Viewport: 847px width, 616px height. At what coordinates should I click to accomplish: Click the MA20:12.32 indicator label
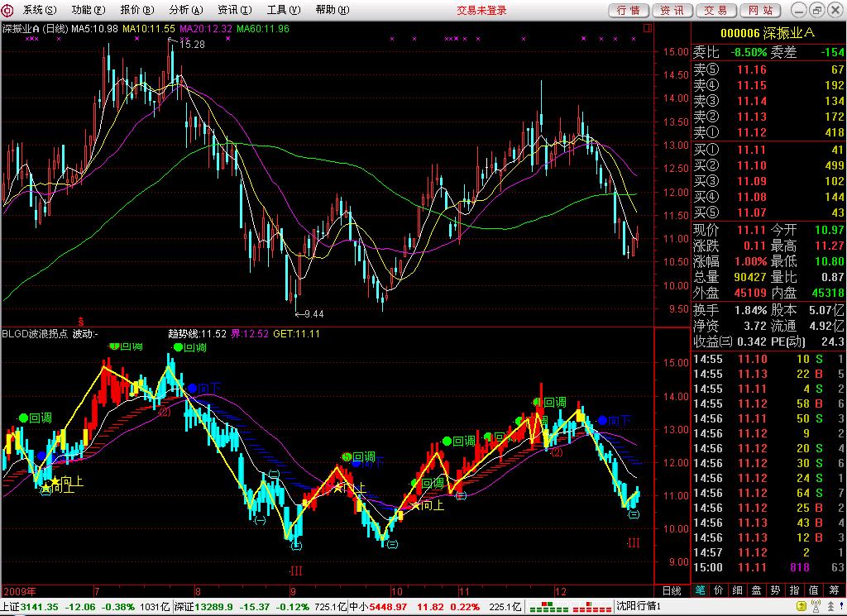206,29
